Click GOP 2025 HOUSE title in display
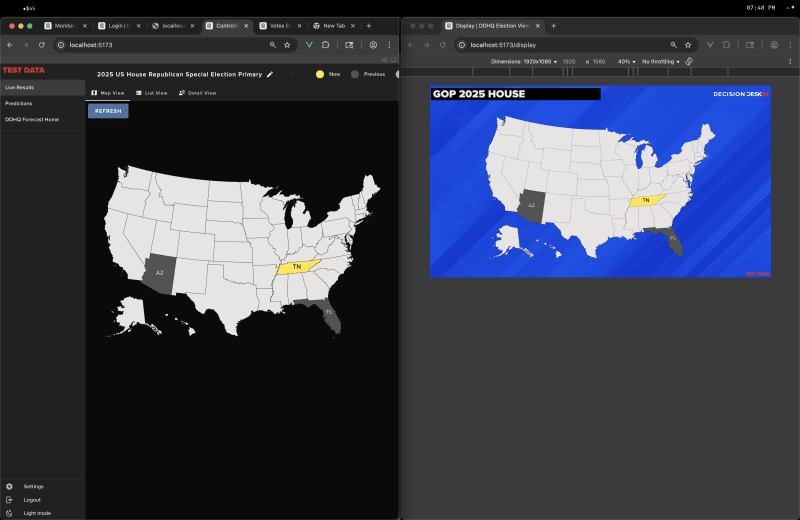 tap(479, 94)
